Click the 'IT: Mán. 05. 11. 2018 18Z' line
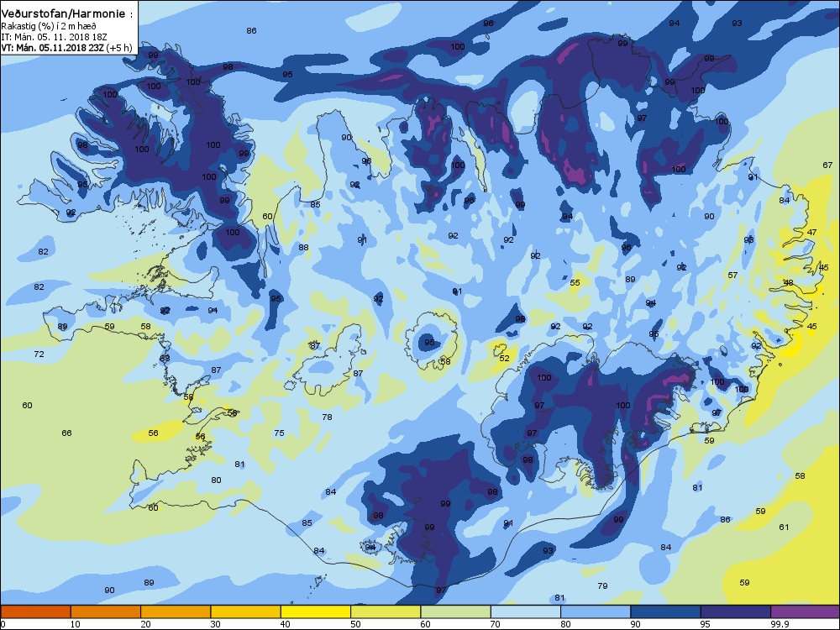This screenshot has height=630, width=840. [54, 36]
